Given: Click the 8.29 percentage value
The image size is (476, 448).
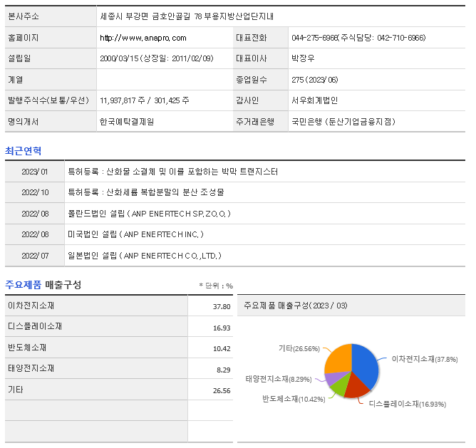Looking at the screenshot, I should click(x=223, y=370).
